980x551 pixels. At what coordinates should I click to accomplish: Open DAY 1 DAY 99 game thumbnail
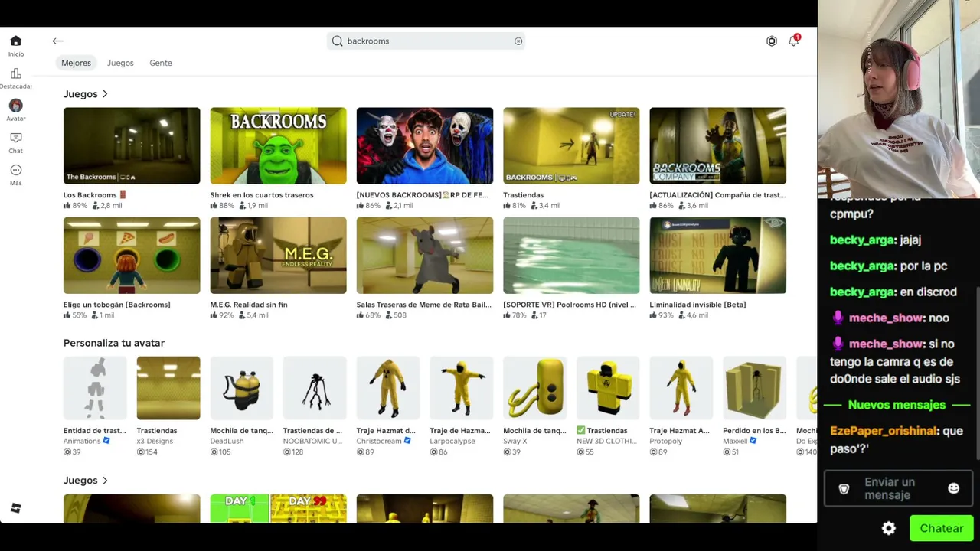pyautogui.click(x=278, y=509)
